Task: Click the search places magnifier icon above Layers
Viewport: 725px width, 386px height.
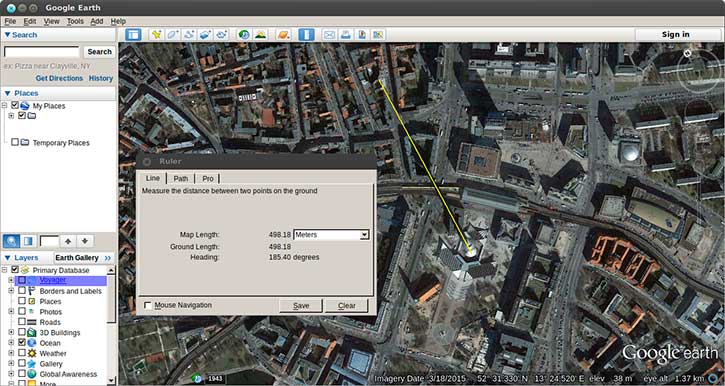Action: point(11,241)
